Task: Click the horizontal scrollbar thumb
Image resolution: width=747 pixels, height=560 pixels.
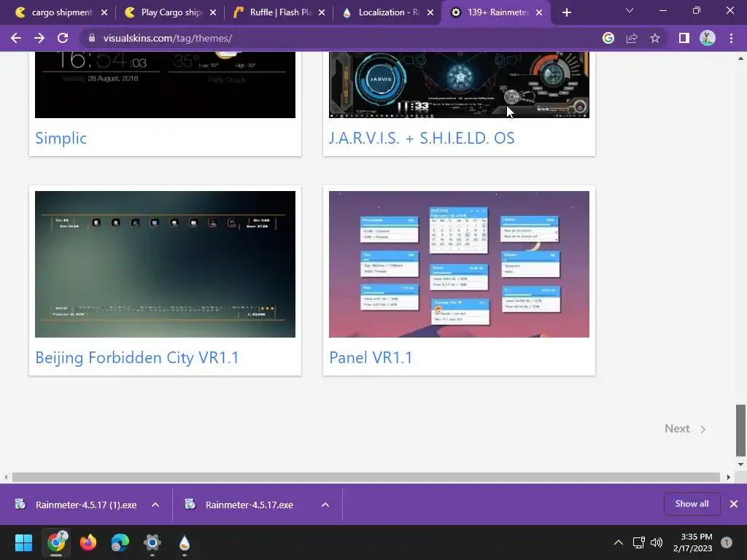Action: [366, 477]
